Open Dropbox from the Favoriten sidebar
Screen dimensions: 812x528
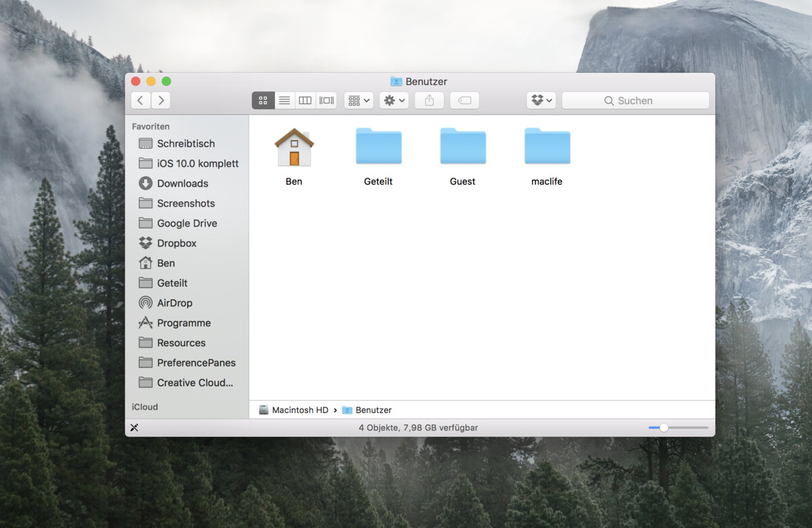pyautogui.click(x=177, y=243)
